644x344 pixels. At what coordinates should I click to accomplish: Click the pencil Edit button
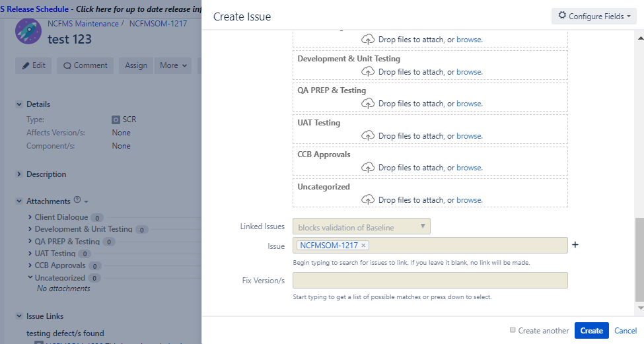point(33,65)
